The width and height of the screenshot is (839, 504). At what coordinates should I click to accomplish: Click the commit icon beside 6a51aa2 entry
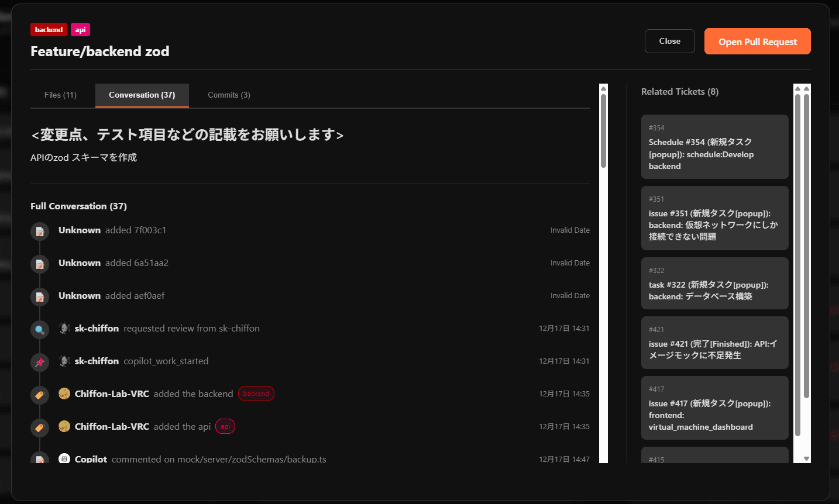40,264
